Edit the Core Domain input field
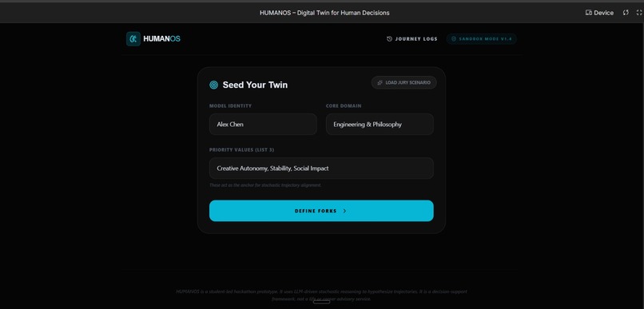The height and width of the screenshot is (309, 644). click(x=380, y=125)
